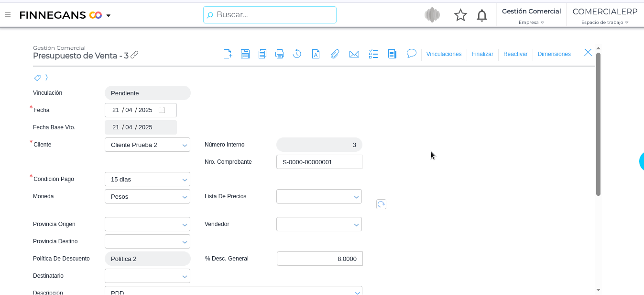Screen dimensions: 644x295
Task: Click Finalizar
Action: (482, 54)
